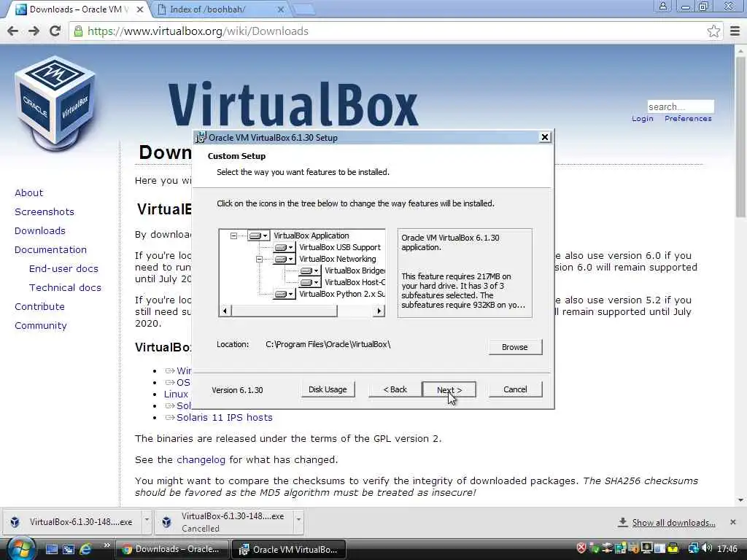Click the browser forward arrow

click(34, 31)
